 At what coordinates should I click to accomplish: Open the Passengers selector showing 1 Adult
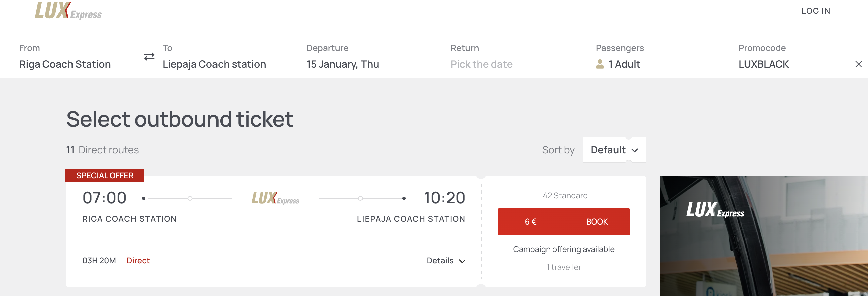pos(624,64)
